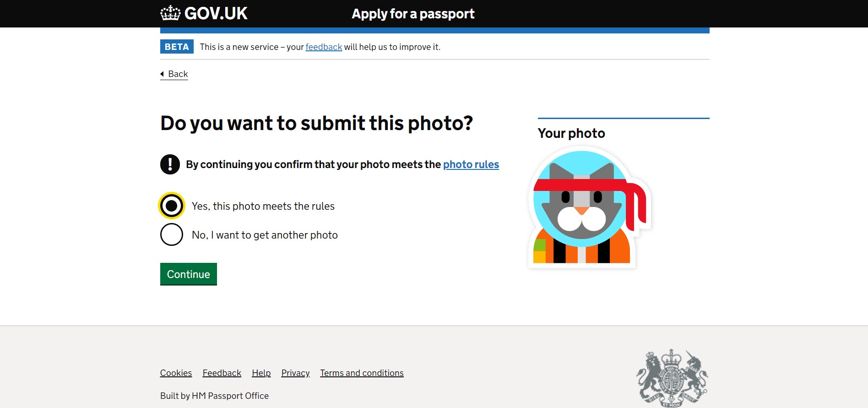This screenshot has height=408, width=868.
Task: Open the Help footer link
Action: coord(261,373)
